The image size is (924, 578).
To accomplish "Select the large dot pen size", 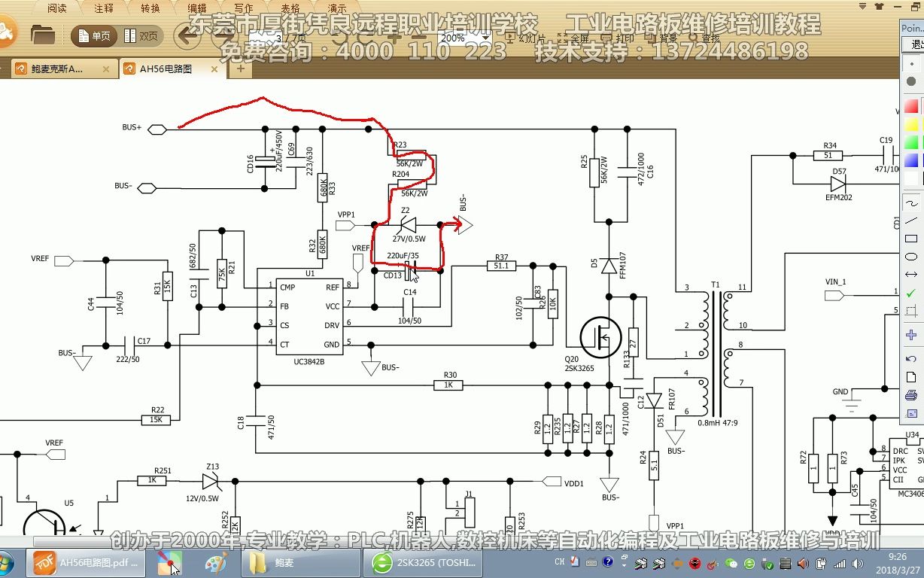I will coord(911,81).
